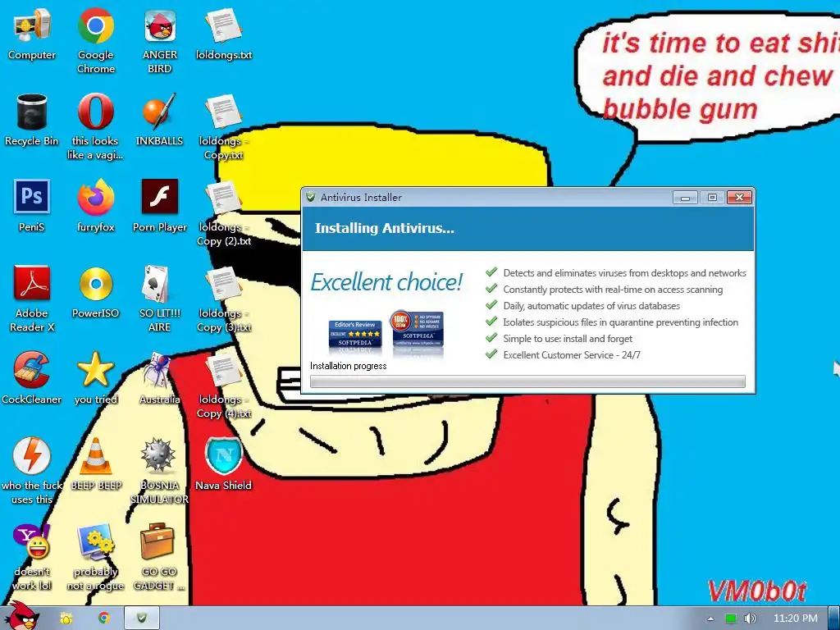The height and width of the screenshot is (630, 840).
Task: Close the Antivirus Installer window
Action: [x=739, y=198]
